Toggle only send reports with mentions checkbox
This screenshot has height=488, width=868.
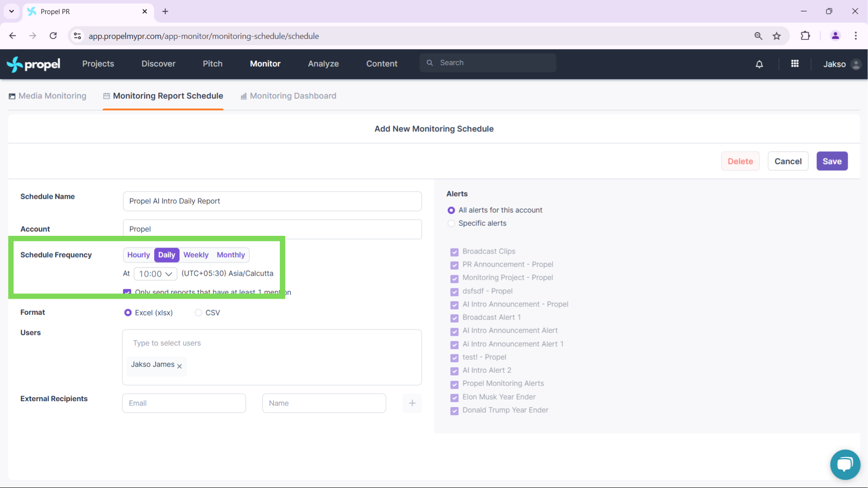coord(127,292)
